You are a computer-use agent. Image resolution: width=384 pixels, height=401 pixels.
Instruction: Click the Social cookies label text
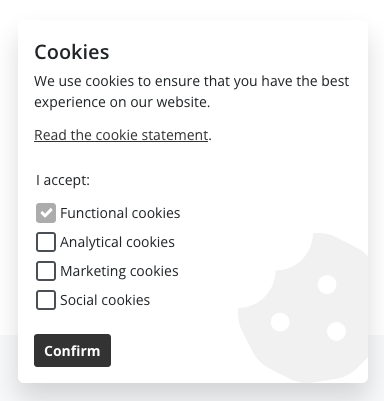tap(105, 300)
